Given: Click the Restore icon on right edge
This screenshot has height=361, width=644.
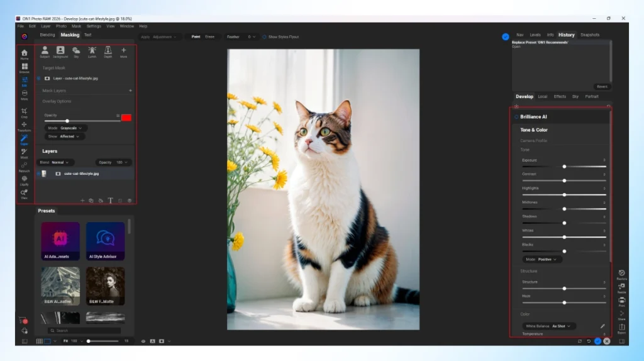Looking at the screenshot, I should click(621, 274).
